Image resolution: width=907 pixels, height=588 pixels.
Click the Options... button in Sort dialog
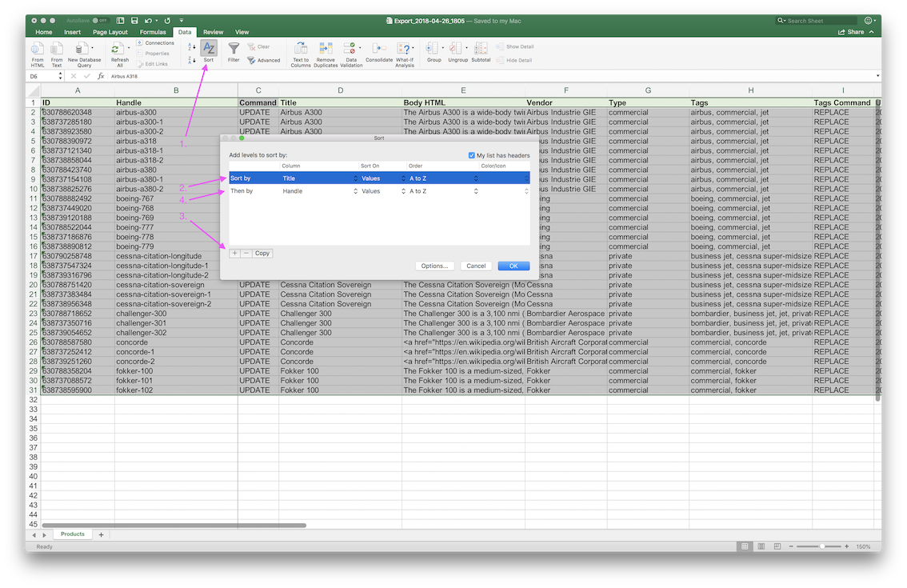click(435, 266)
